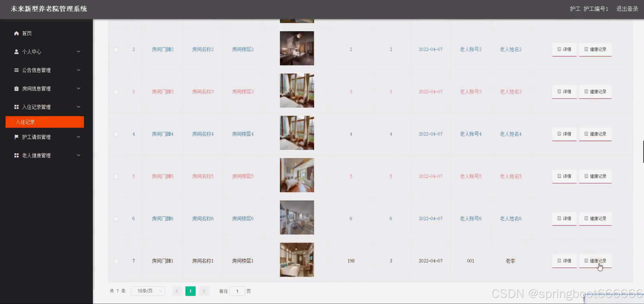
Task: Open the 10条/页 page size dropdown
Action: 148,291
